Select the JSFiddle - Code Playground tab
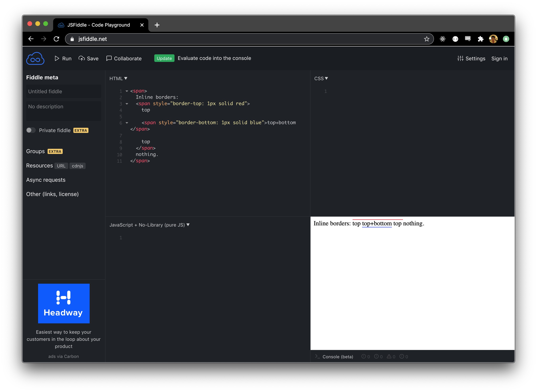This screenshot has width=537, height=392. pyautogui.click(x=99, y=25)
